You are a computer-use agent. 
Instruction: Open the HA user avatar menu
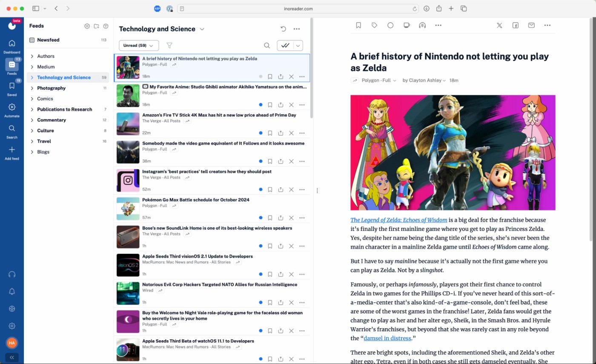click(12, 343)
